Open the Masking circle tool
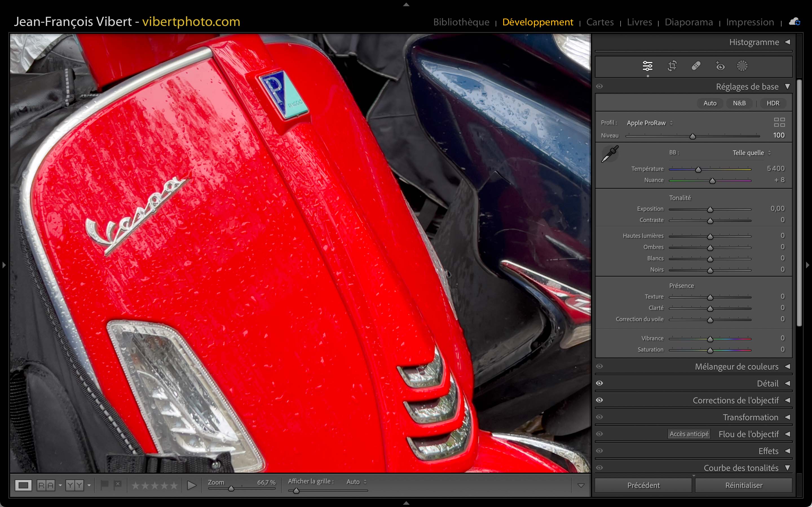 pos(742,66)
